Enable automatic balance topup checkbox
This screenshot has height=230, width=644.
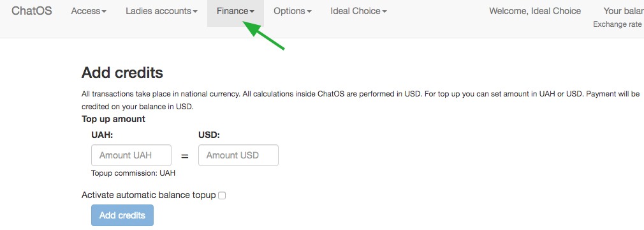point(222,195)
